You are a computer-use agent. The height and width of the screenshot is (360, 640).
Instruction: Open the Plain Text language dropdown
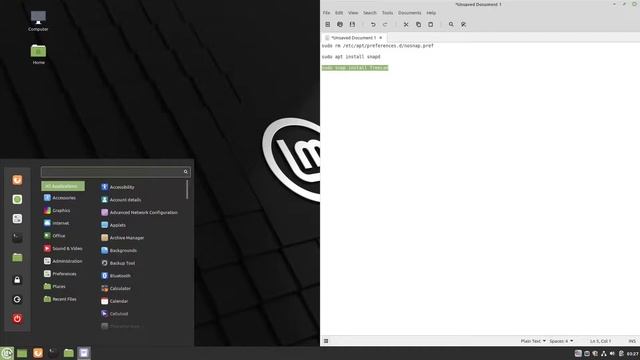(x=533, y=341)
